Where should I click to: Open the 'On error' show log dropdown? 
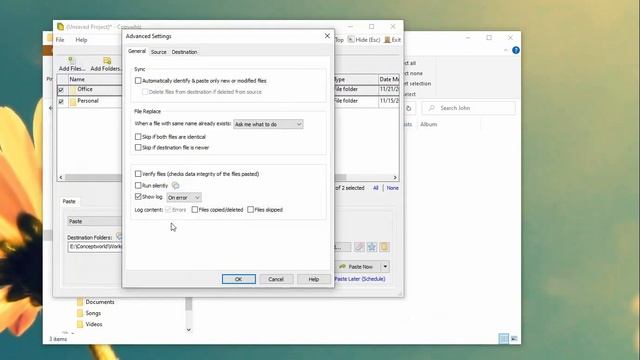coord(184,198)
